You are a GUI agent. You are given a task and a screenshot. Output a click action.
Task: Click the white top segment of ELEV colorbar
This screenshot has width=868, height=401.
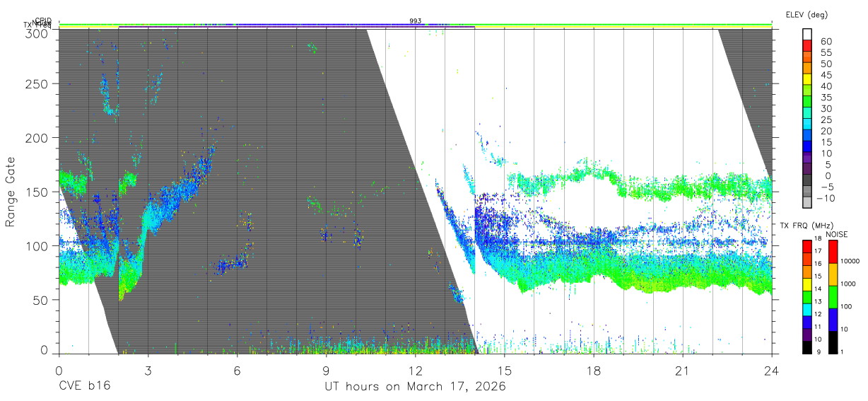[x=808, y=35]
